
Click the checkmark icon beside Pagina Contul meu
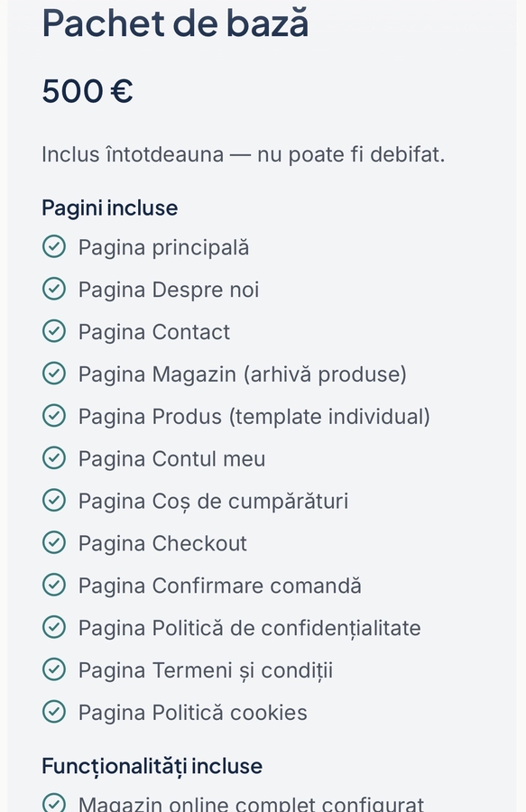(x=54, y=458)
